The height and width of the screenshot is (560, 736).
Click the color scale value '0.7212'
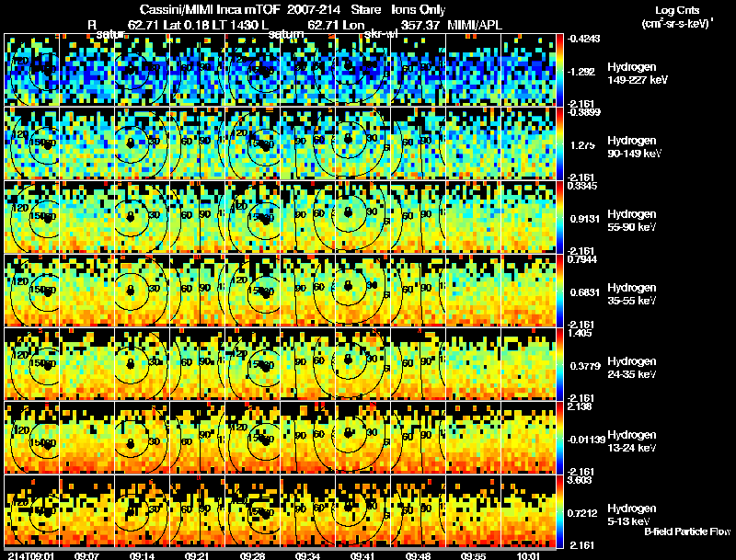click(x=582, y=514)
